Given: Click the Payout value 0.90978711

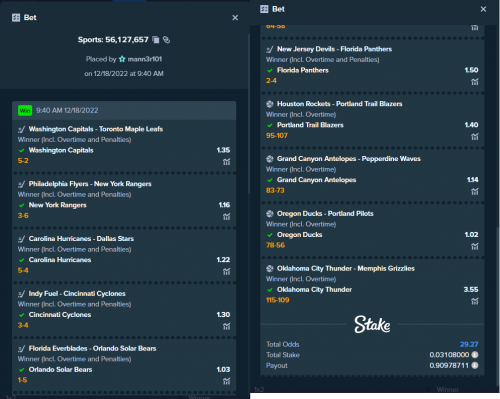Looking at the screenshot, I should (x=449, y=365).
